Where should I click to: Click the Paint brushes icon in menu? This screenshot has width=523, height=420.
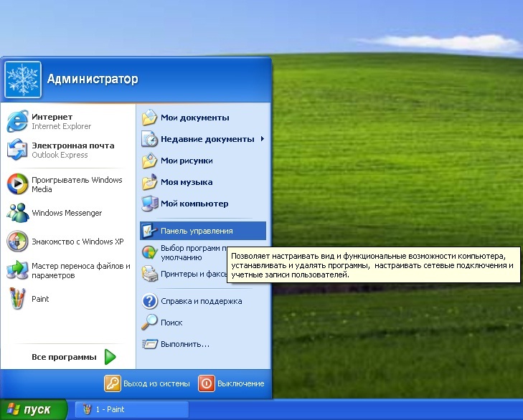pos(17,298)
